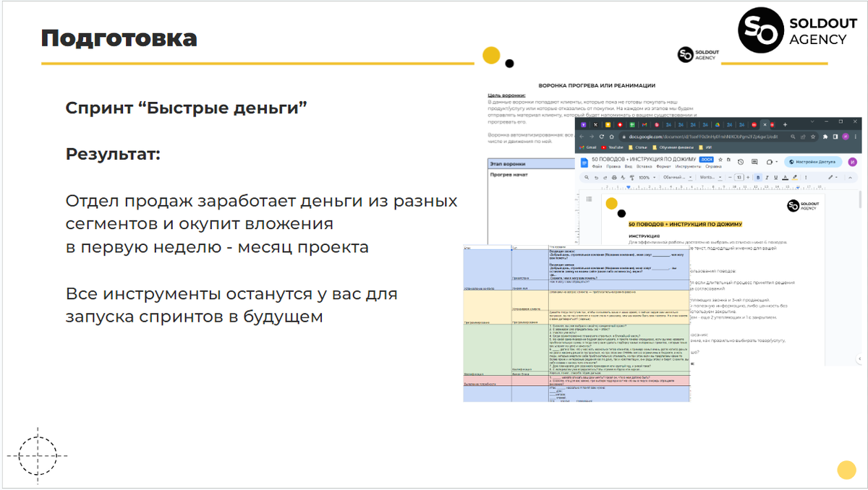Viewport: 868px width, 490px height.
Task: Open the Montserrat font dropdown
Action: (711, 178)
